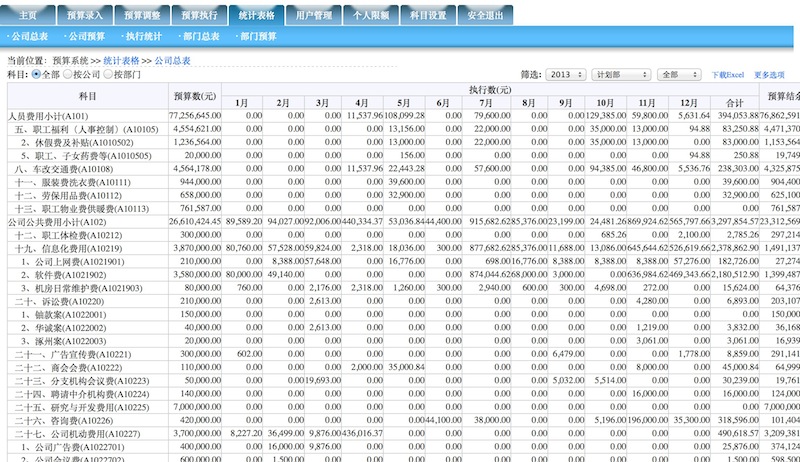This screenshot has height=462, width=800.
Task: Select the 八、车改交通费(A10108) row
Action: click(64, 169)
